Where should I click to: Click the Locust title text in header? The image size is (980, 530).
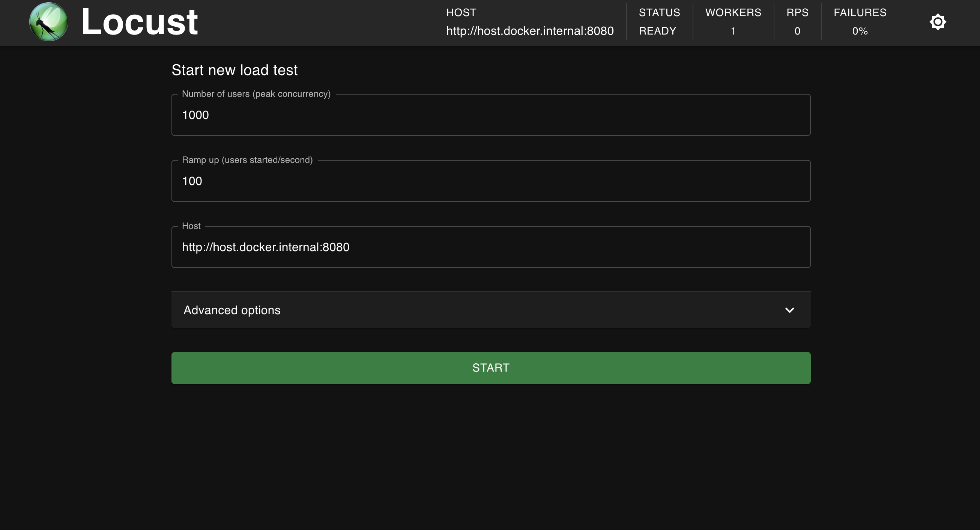click(x=139, y=22)
